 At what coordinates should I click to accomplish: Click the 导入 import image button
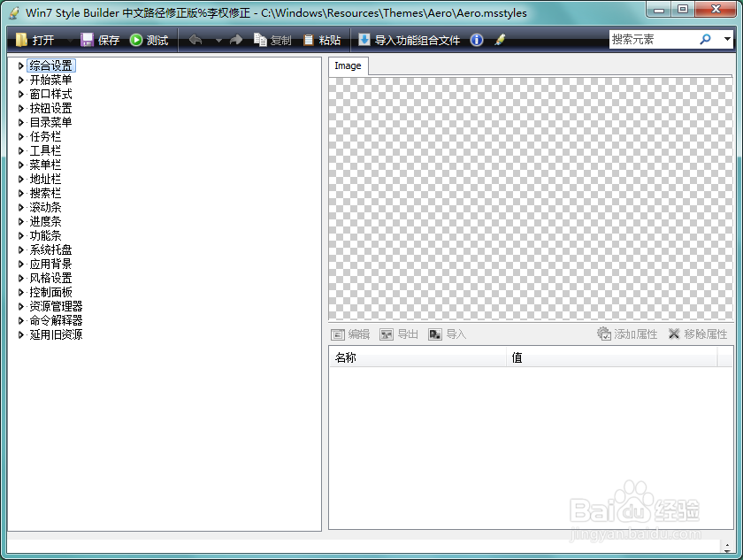(x=448, y=334)
